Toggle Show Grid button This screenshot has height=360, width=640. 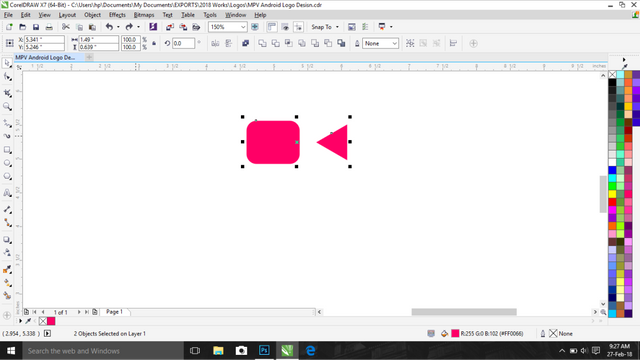[x=285, y=27]
